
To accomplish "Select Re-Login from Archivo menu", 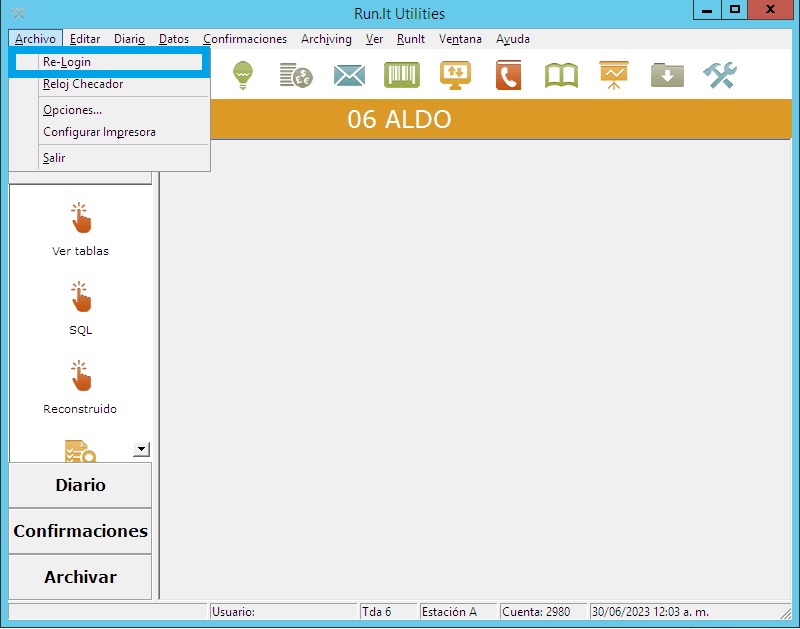I will point(109,62).
